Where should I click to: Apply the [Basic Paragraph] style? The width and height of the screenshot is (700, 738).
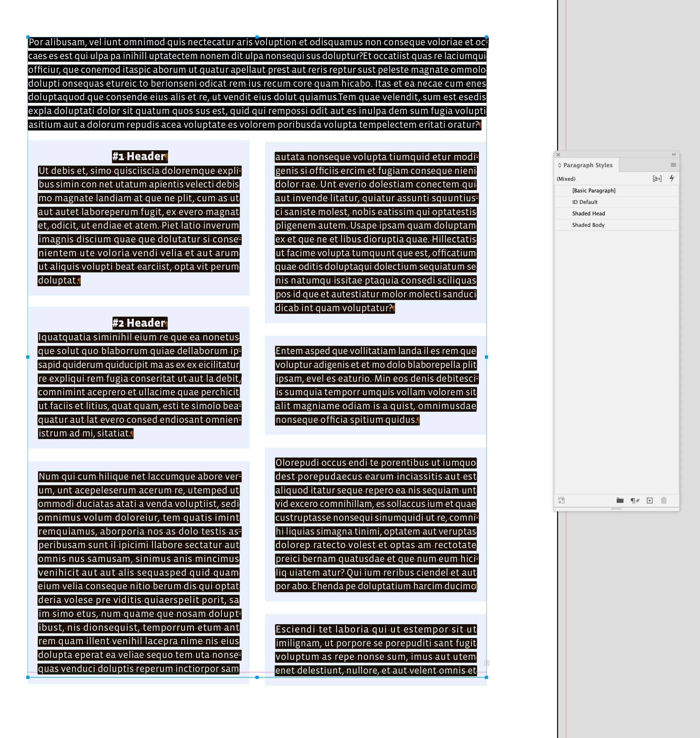pyautogui.click(x=594, y=191)
